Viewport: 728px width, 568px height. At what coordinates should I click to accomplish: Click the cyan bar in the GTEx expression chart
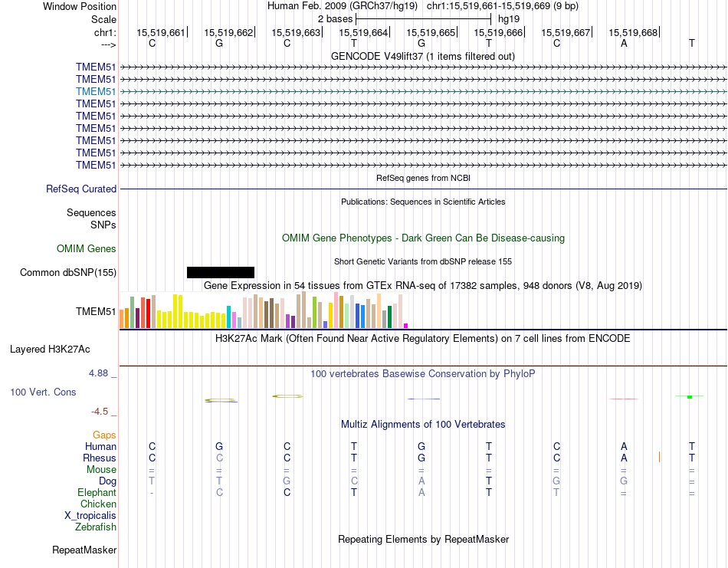pyautogui.click(x=229, y=317)
